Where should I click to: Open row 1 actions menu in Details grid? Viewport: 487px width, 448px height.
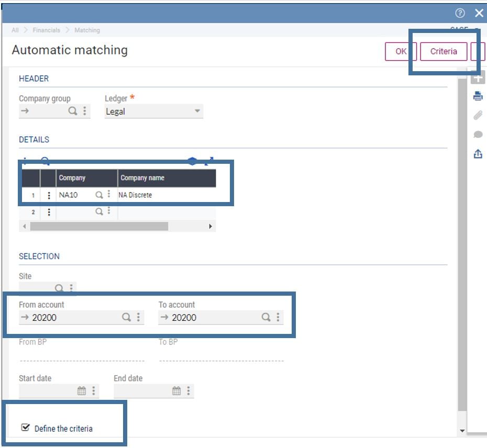49,195
